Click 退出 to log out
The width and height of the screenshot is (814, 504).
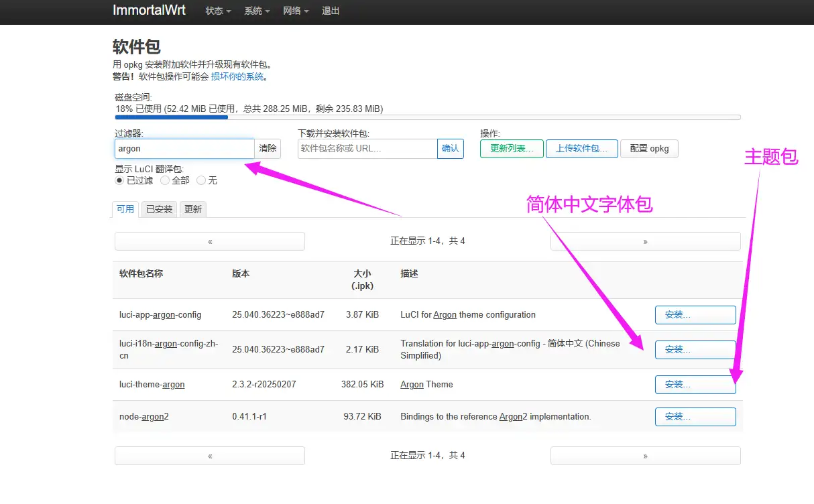click(x=330, y=11)
